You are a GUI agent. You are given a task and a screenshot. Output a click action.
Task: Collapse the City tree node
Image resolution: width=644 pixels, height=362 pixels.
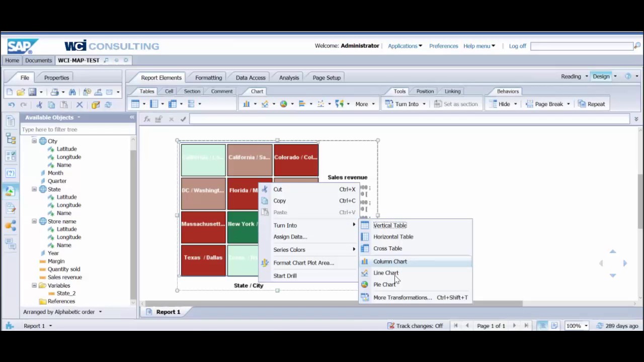[34, 141]
